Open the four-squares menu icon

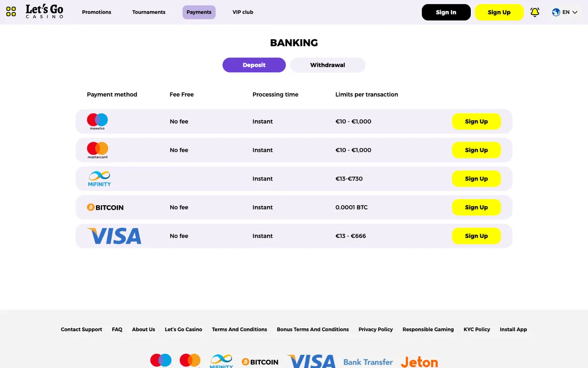pyautogui.click(x=11, y=12)
